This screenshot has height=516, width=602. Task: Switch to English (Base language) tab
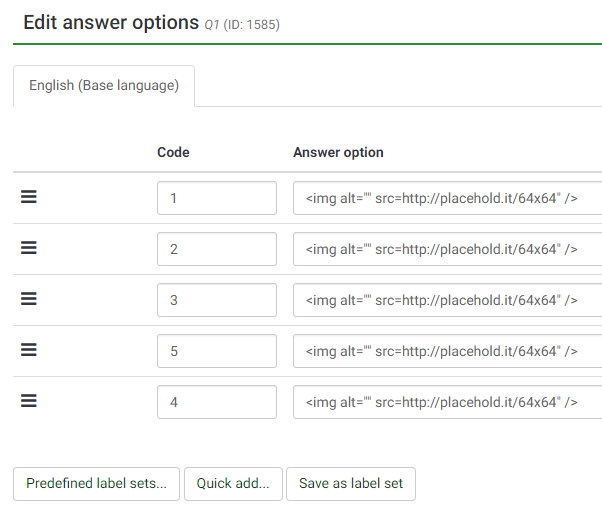click(104, 86)
